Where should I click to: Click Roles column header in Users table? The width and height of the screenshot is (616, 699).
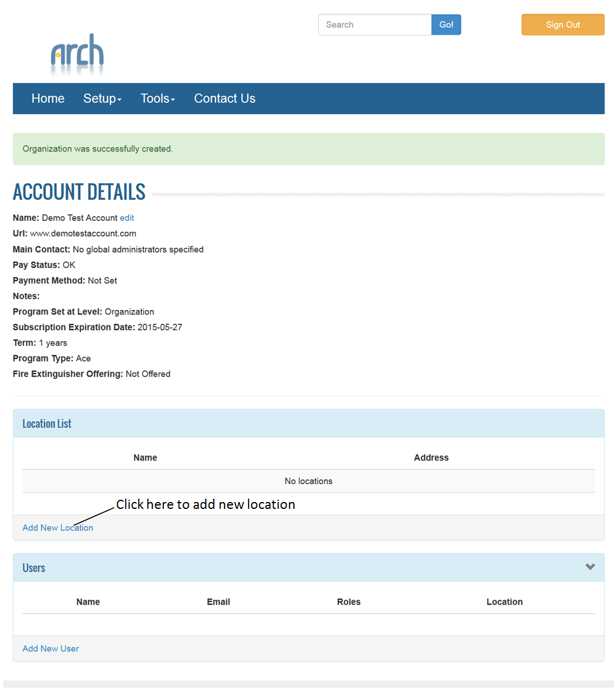(x=349, y=602)
